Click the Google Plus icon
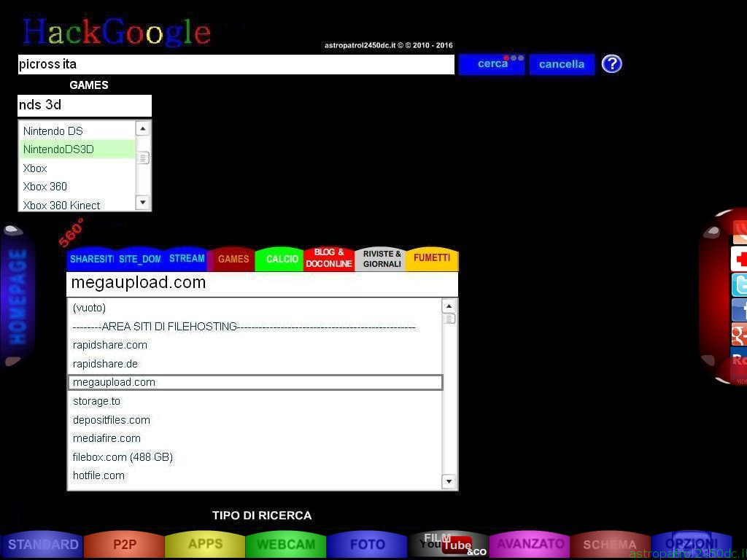This screenshot has height=560, width=747. (x=739, y=334)
